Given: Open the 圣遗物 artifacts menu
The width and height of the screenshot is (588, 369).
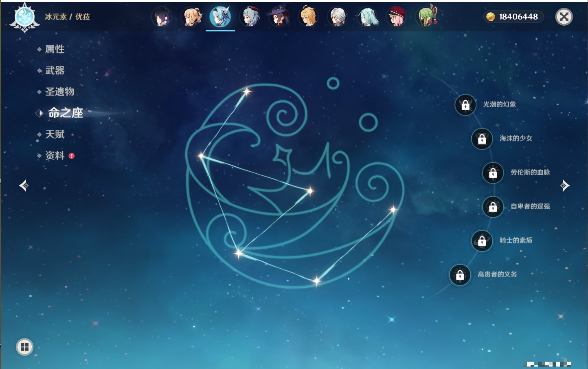Looking at the screenshot, I should (x=59, y=92).
